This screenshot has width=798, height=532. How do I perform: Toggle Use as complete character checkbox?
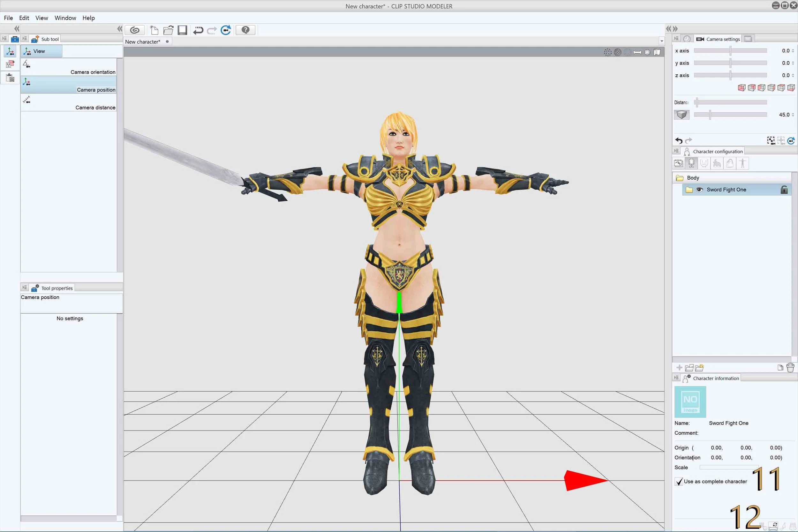[679, 482]
